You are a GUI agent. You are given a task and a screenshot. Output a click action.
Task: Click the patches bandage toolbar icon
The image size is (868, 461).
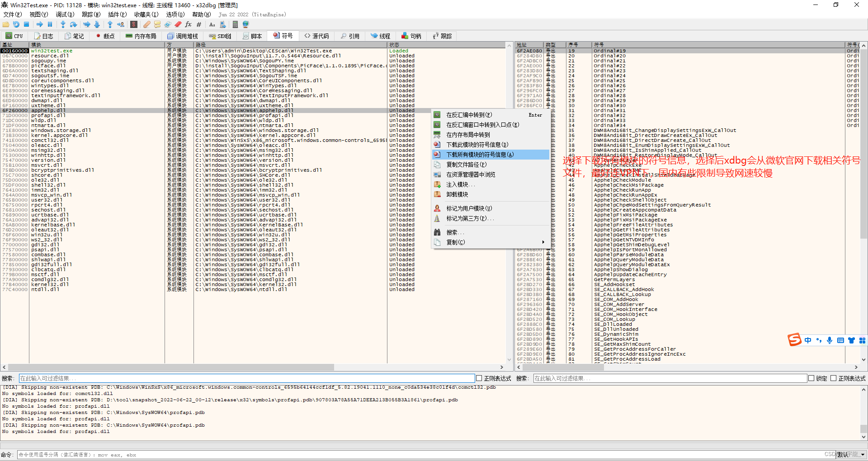[x=147, y=24]
